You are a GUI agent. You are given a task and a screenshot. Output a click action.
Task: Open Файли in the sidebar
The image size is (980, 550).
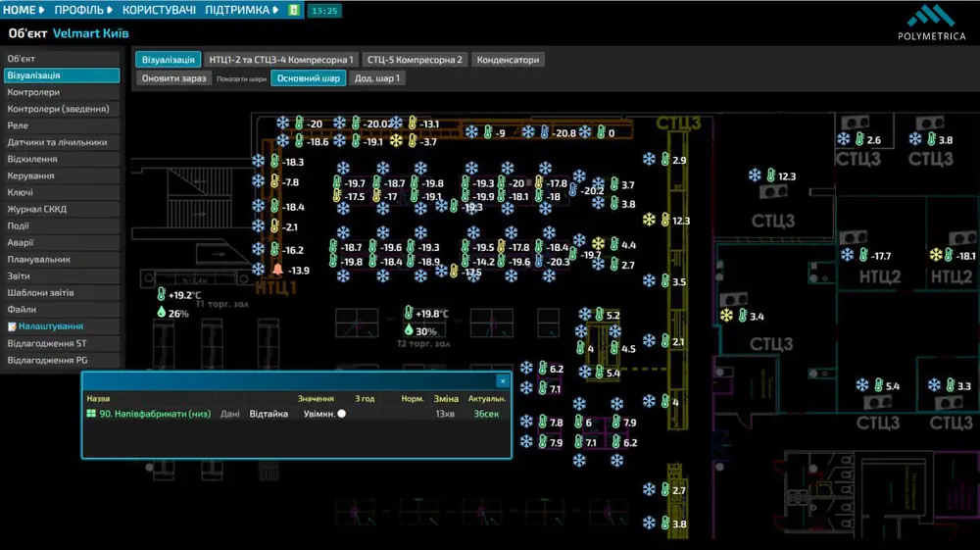point(61,310)
